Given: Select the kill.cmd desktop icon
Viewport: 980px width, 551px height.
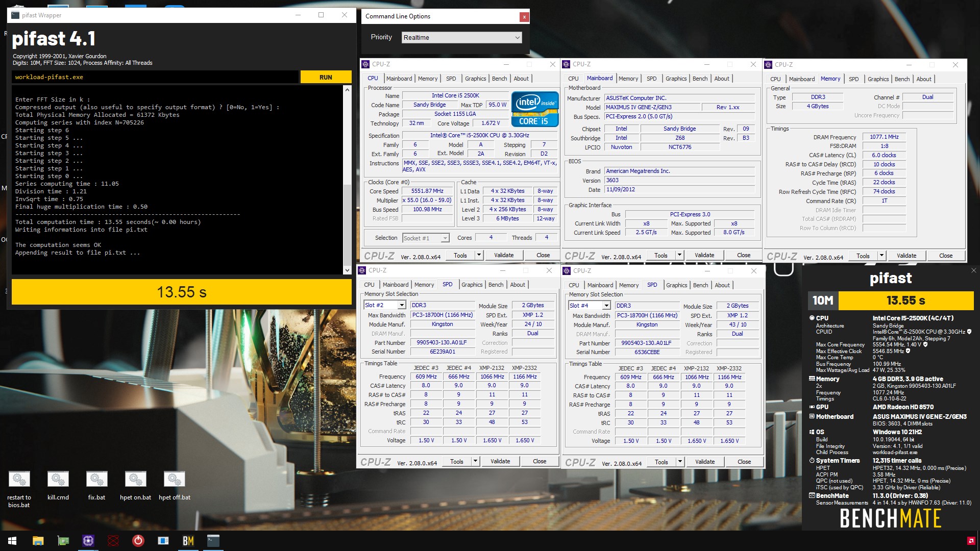Looking at the screenshot, I should tap(58, 486).
